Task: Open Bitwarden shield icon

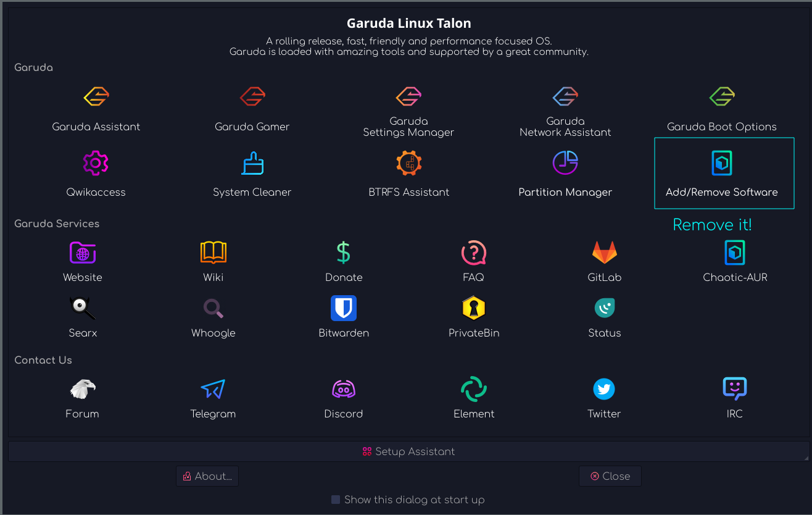Action: tap(344, 308)
